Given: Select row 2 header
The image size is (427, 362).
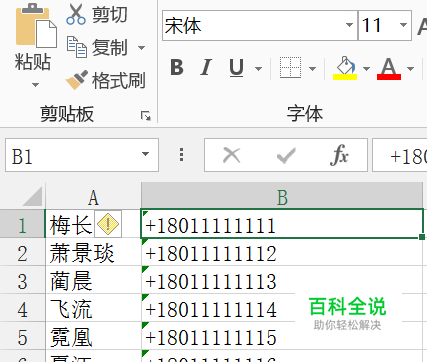Looking at the screenshot, I should click(x=22, y=252).
